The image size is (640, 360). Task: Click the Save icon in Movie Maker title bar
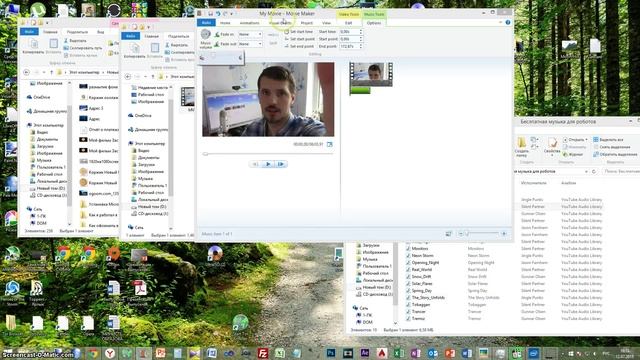coord(210,13)
